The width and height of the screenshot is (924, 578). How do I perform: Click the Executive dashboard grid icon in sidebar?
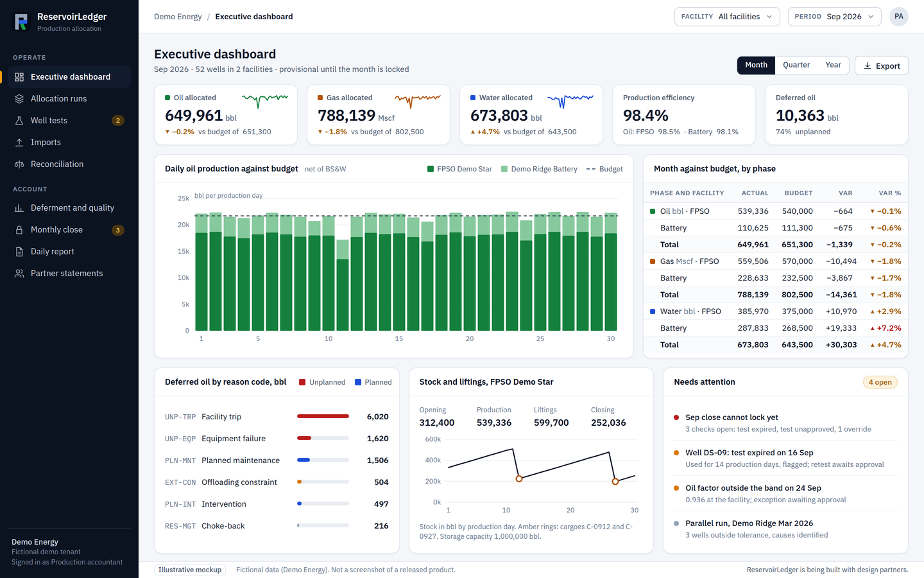point(19,77)
